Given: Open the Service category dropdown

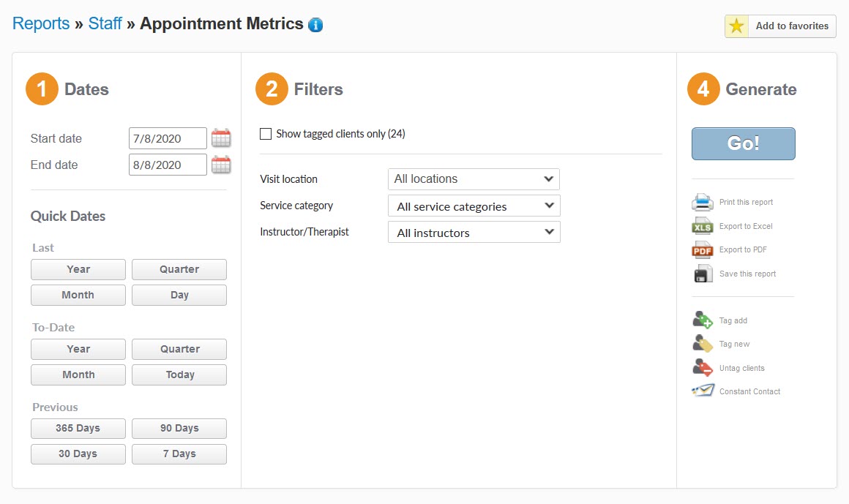Looking at the screenshot, I should 474,206.
